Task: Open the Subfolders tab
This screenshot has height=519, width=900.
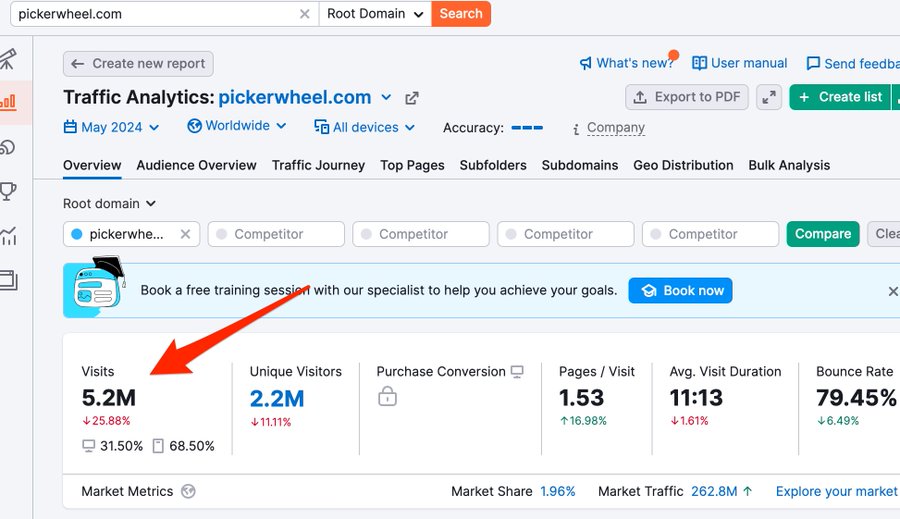Action: pos(493,165)
